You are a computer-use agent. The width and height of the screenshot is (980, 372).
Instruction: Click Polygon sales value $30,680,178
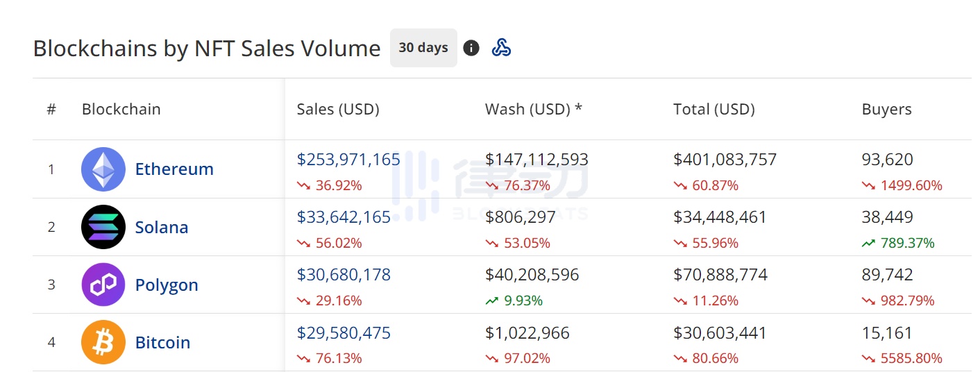point(344,275)
